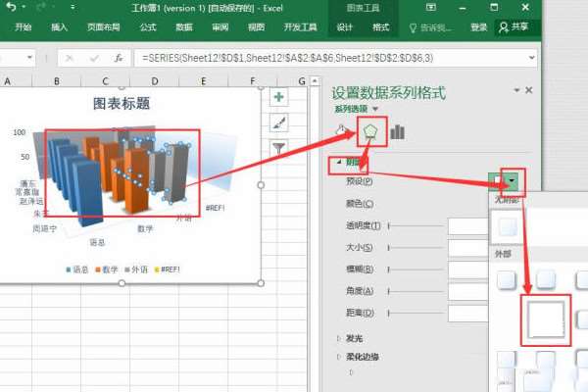The width and height of the screenshot is (588, 392).
Task: Click the formula bar containing SERIES formula
Action: click(332, 58)
